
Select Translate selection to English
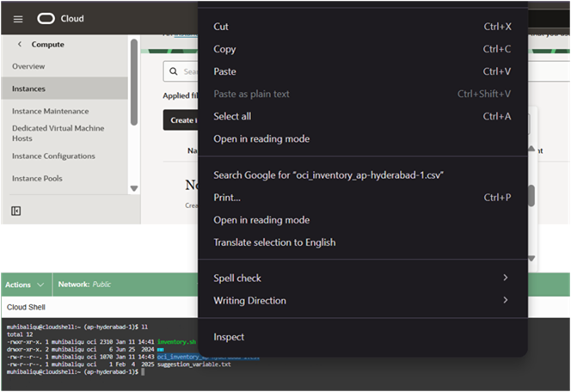274,242
